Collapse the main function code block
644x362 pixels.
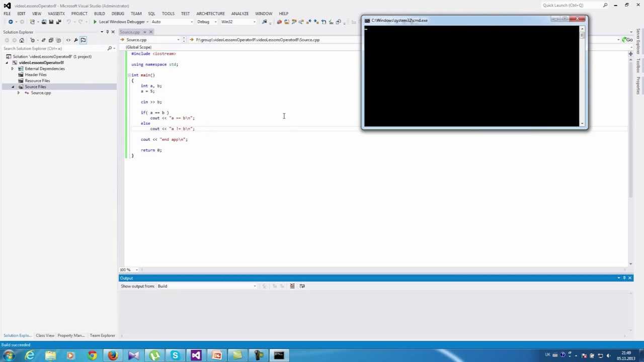click(129, 75)
